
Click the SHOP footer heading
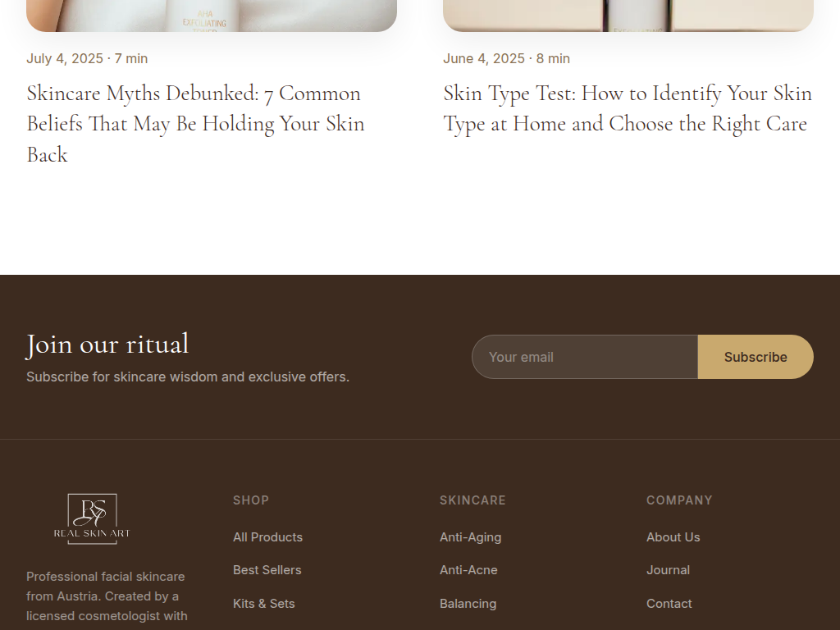[251, 500]
